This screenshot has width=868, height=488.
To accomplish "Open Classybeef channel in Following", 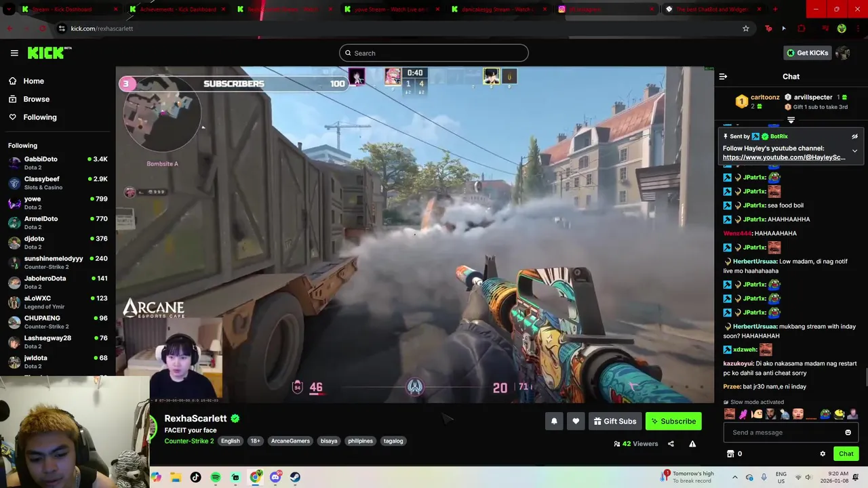I will click(x=58, y=182).
